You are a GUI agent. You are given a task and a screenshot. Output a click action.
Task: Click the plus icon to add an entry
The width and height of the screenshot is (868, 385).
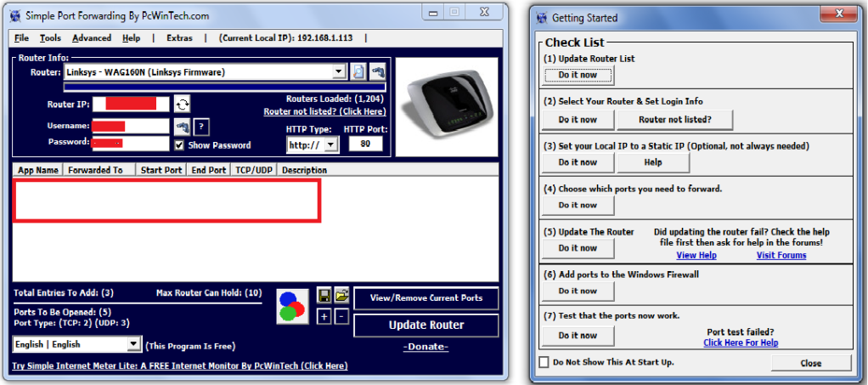point(324,316)
